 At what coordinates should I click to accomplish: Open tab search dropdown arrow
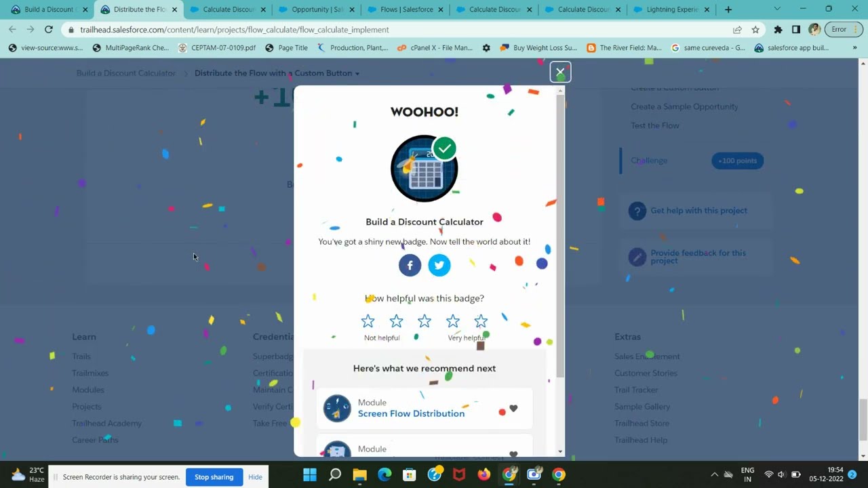click(x=777, y=9)
